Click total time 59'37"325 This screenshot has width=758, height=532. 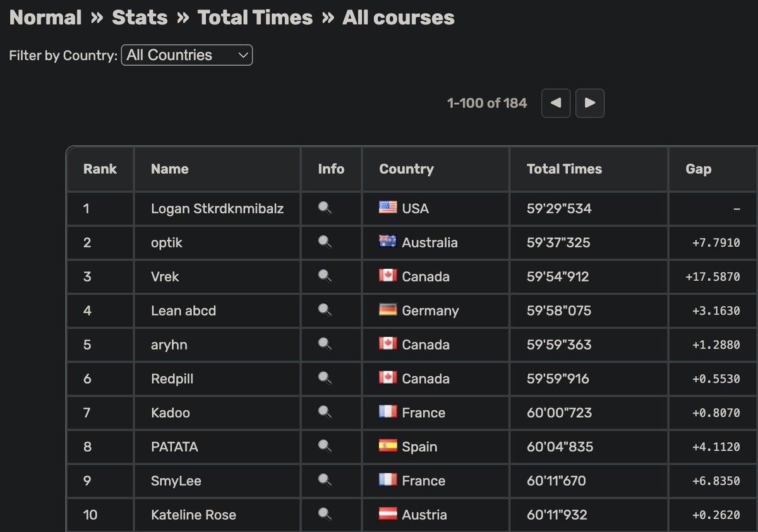tap(558, 242)
